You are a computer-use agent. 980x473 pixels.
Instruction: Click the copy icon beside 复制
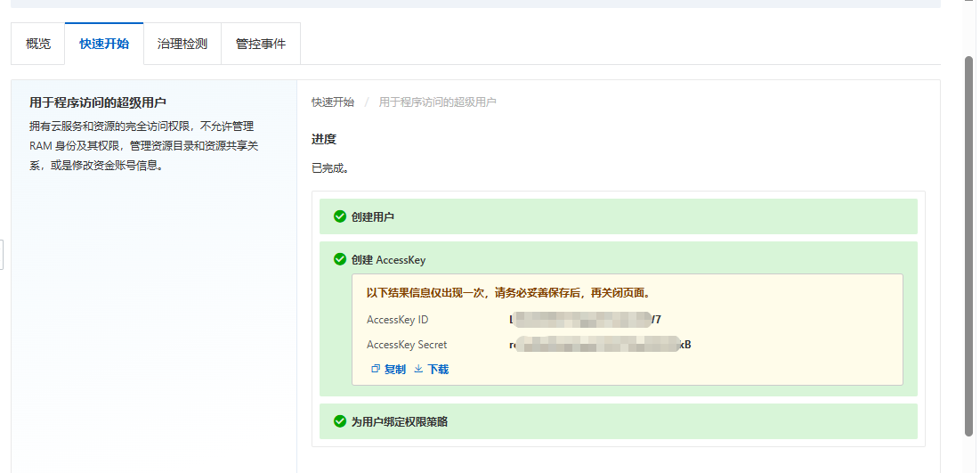(376, 369)
